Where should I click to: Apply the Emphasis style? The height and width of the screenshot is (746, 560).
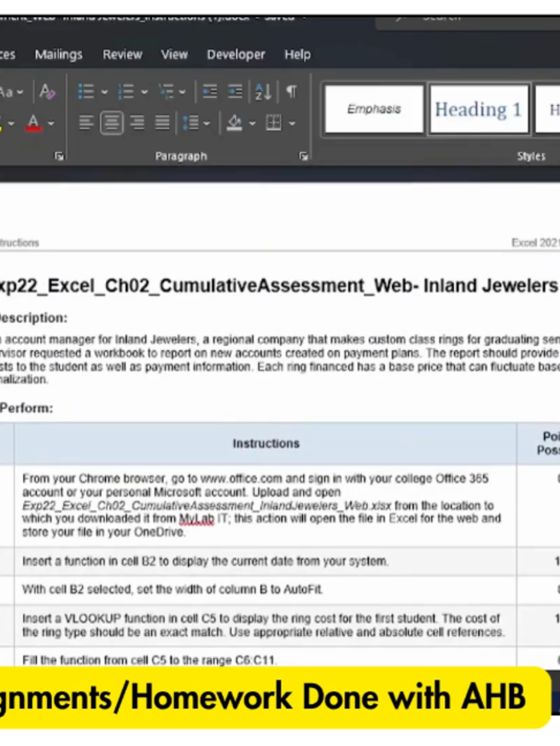point(374,109)
